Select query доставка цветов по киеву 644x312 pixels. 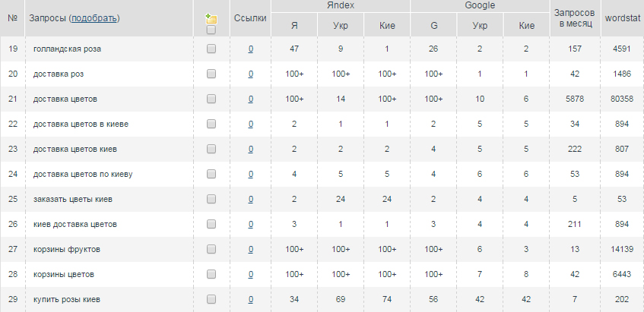[83, 174]
